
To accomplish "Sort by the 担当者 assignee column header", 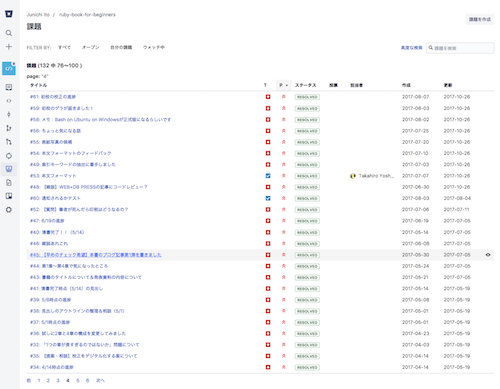I will (356, 85).
